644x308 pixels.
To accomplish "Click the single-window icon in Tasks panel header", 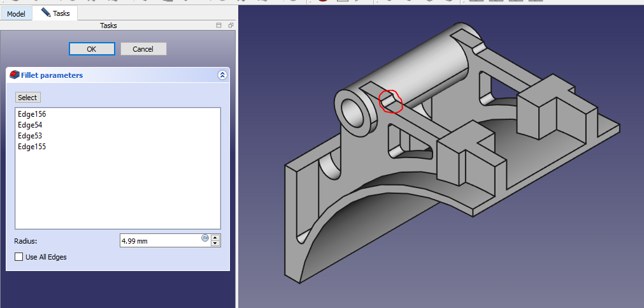I will 219,26.
